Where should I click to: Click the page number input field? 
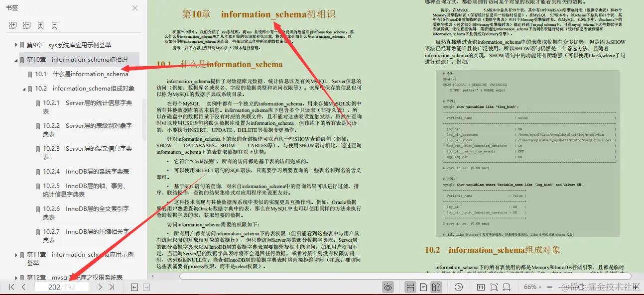(61, 287)
